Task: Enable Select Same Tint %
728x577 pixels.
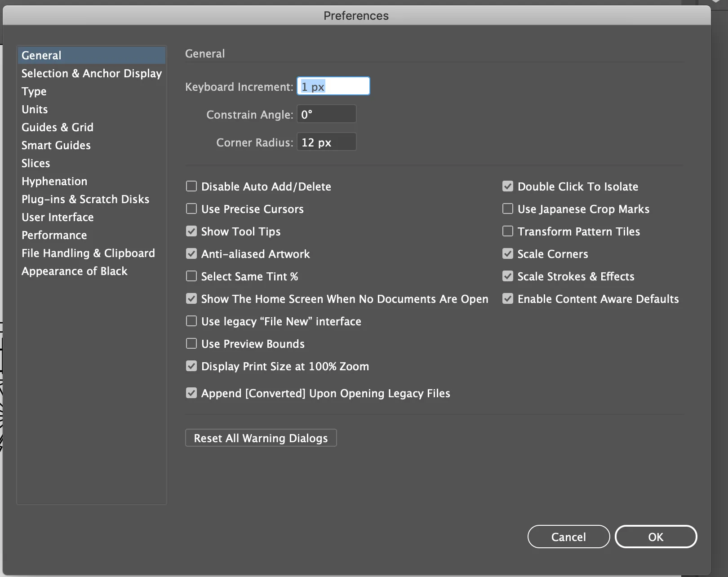Action: tap(191, 276)
